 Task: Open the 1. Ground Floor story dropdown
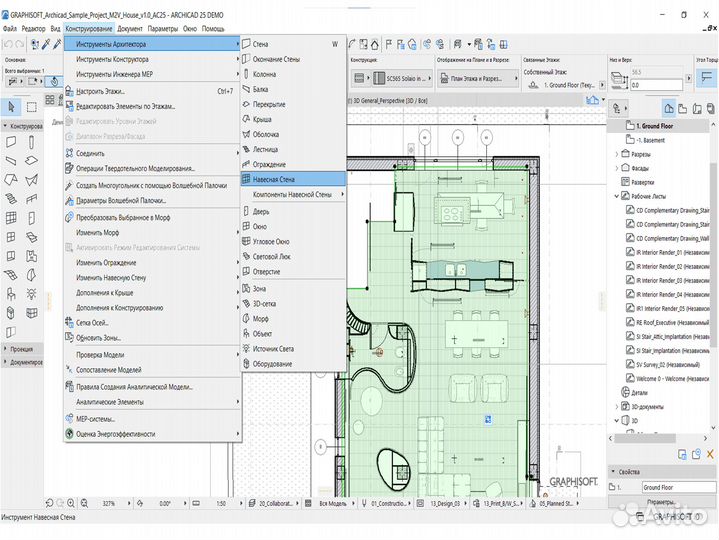pyautogui.click(x=601, y=85)
